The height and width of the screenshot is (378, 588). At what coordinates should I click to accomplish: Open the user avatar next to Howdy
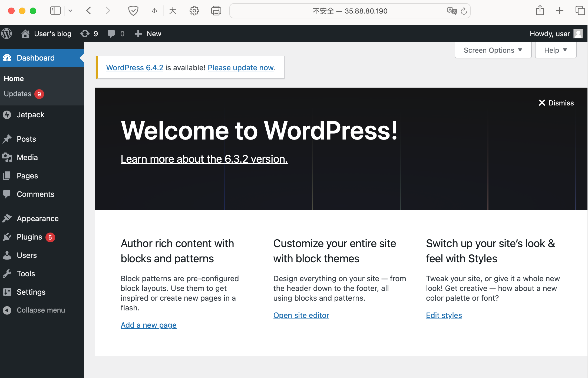[578, 34]
